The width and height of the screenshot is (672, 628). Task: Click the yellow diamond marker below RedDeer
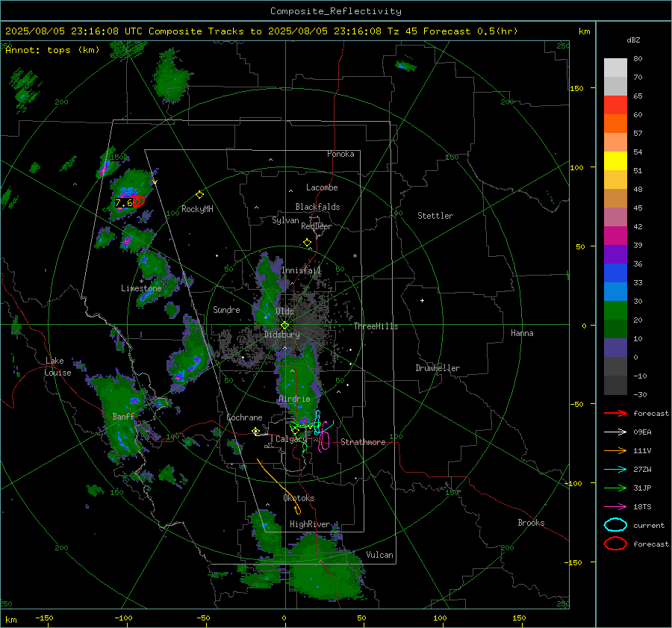click(307, 243)
